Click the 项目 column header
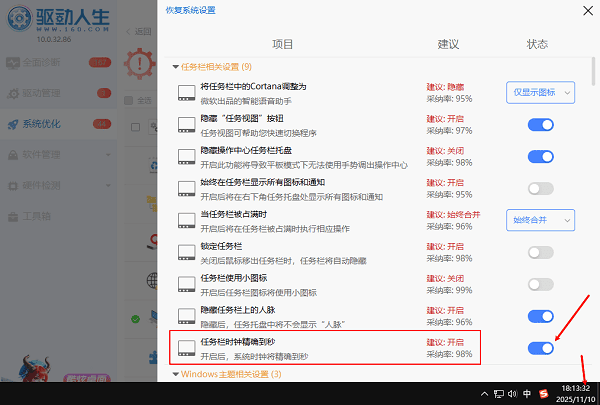 [x=283, y=44]
